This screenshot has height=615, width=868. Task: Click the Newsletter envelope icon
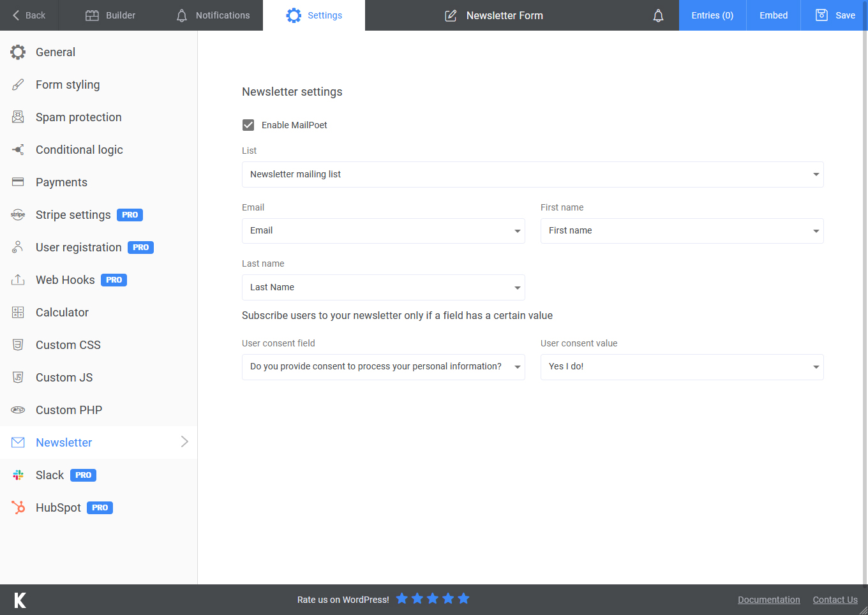coord(18,443)
